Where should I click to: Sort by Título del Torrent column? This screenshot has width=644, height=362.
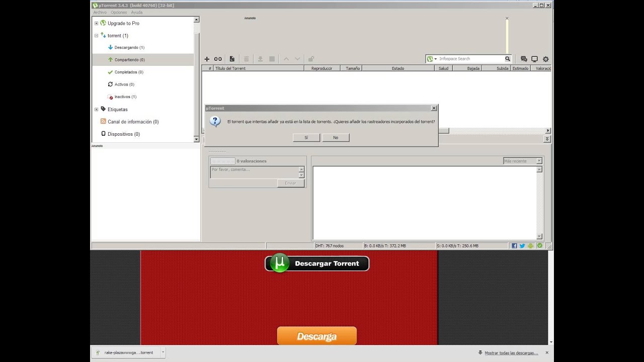click(x=259, y=68)
